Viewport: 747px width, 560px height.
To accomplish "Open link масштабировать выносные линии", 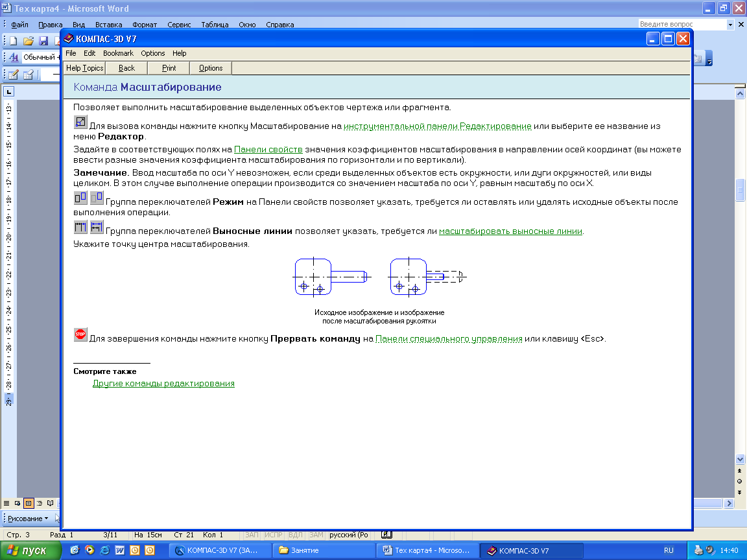I will click(x=511, y=231).
